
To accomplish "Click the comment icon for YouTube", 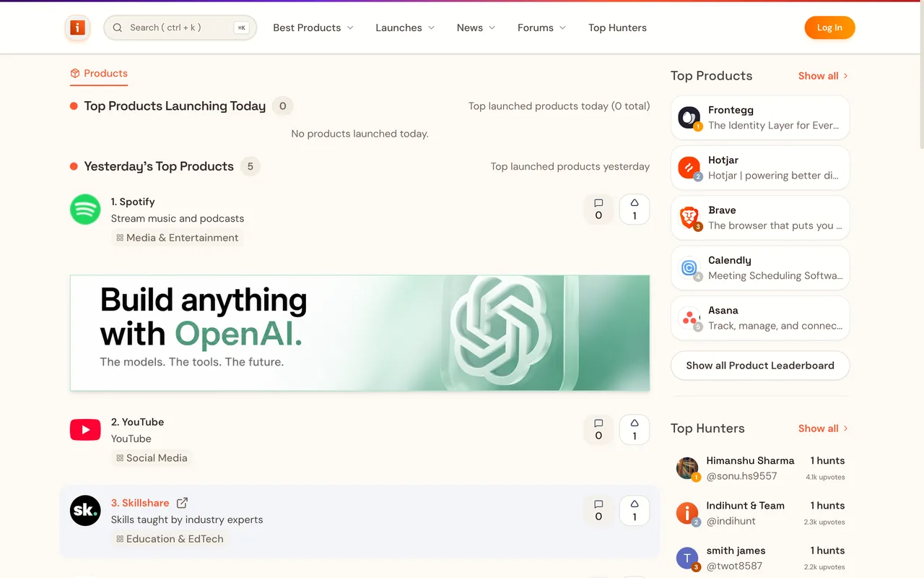I will [598, 429].
